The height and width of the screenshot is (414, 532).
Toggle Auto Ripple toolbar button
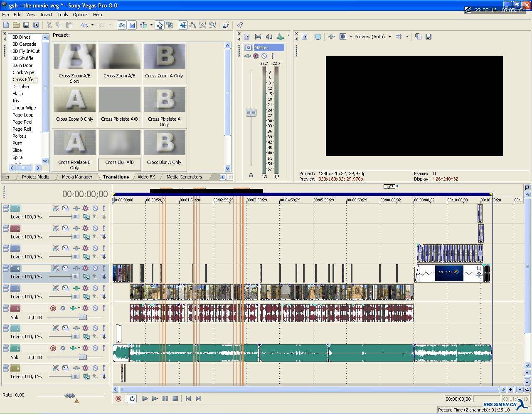tap(143, 25)
